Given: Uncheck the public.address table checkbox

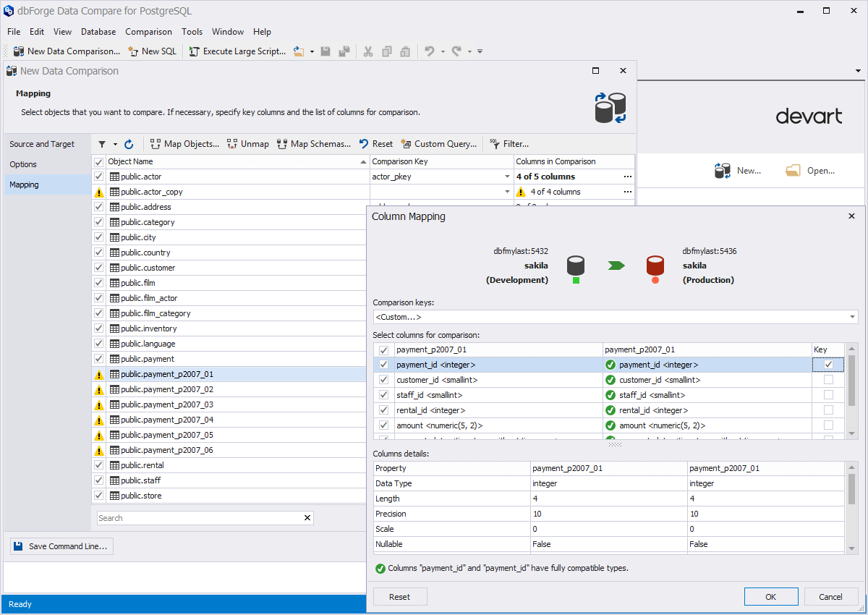Looking at the screenshot, I should click(x=99, y=207).
